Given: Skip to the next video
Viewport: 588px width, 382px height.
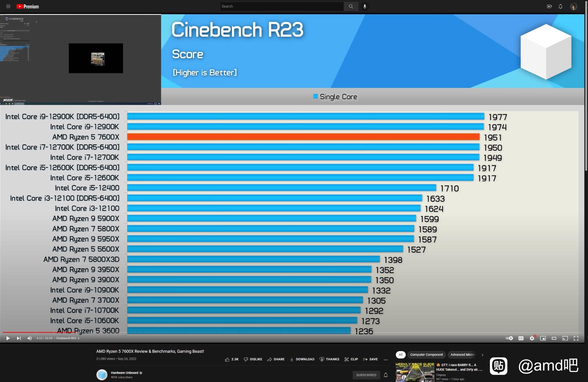Looking at the screenshot, I should coord(19,338).
